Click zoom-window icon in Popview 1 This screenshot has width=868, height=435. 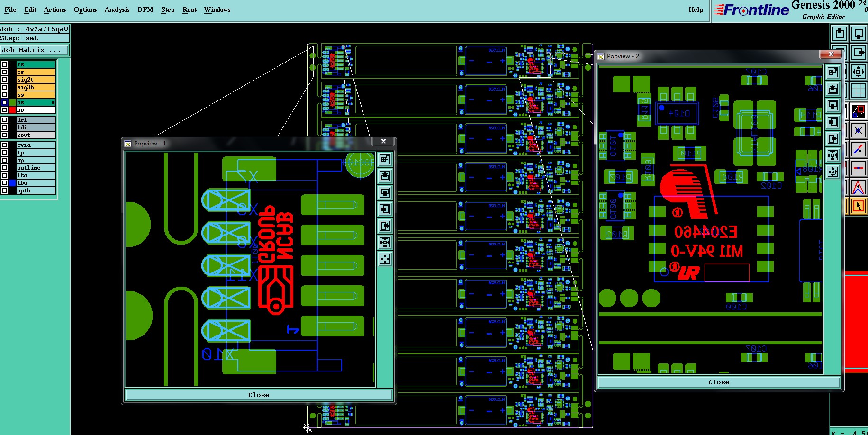[x=385, y=159]
